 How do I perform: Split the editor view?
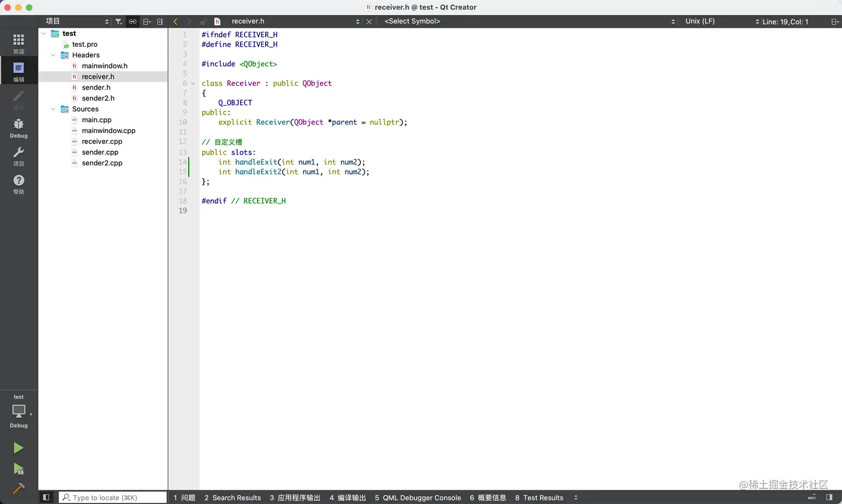[x=835, y=22]
